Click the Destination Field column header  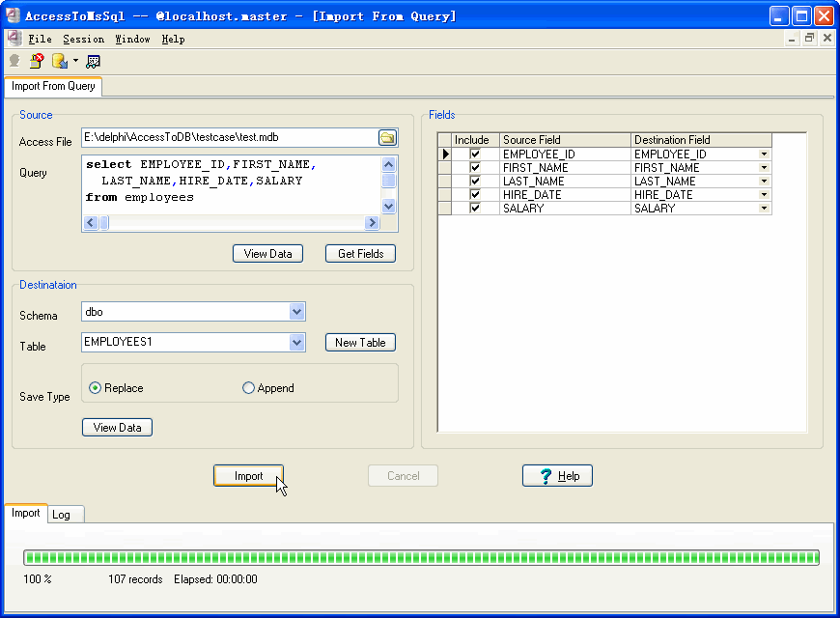point(701,140)
